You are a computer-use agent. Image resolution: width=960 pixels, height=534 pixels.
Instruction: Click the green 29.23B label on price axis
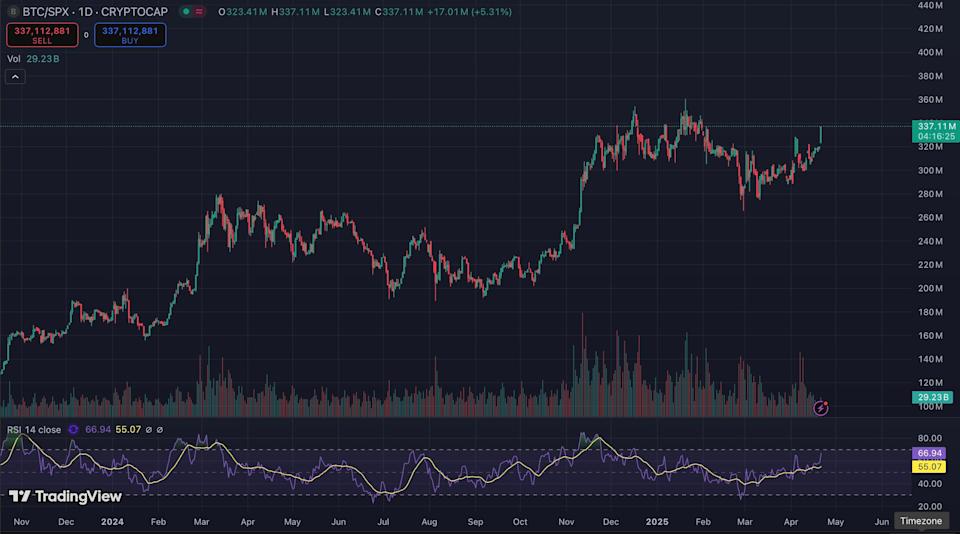pyautogui.click(x=932, y=397)
